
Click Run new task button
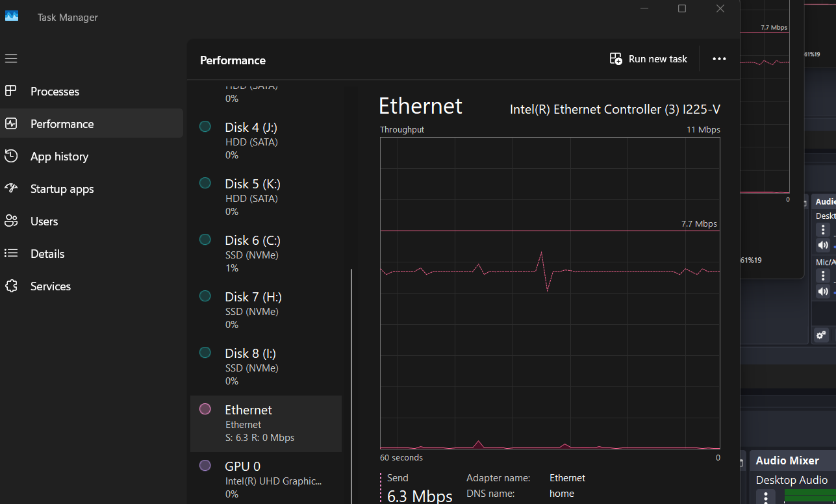click(648, 59)
